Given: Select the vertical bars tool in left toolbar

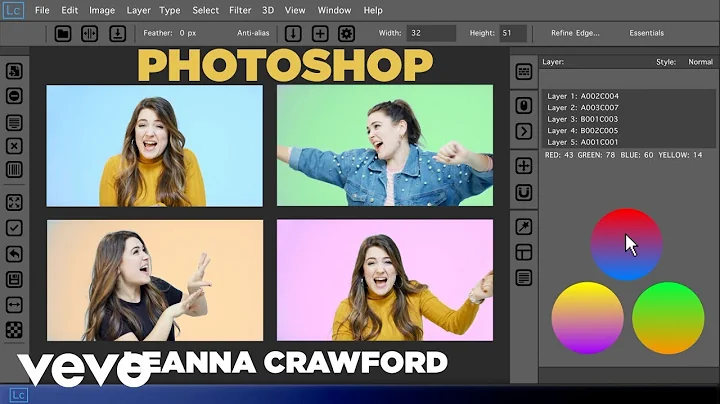Looking at the screenshot, I should [x=14, y=170].
